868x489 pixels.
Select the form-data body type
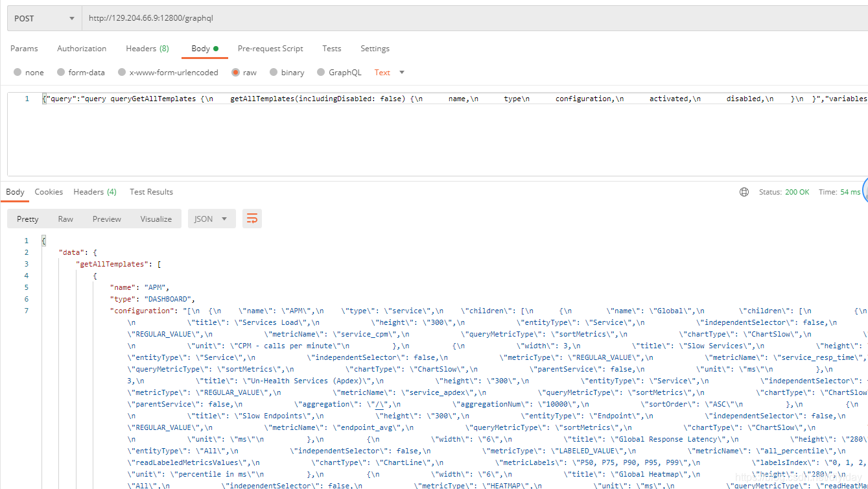click(x=81, y=73)
